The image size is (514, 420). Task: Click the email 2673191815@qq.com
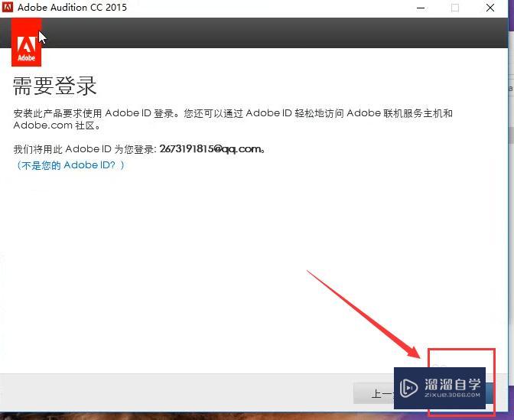click(210, 149)
